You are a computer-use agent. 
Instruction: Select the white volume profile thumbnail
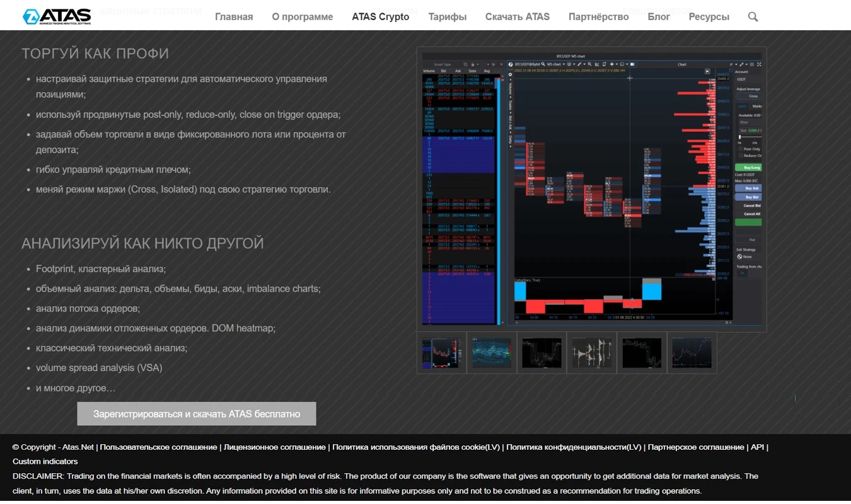coord(592,353)
